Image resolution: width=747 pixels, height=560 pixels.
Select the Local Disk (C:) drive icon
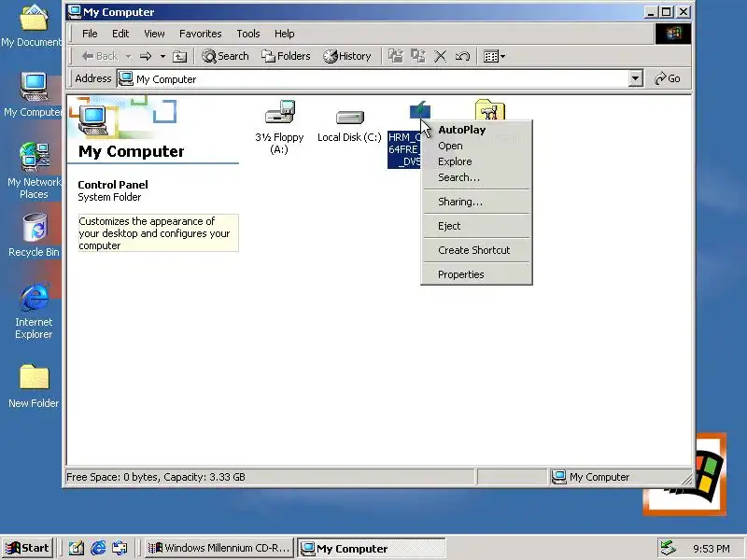click(x=350, y=117)
